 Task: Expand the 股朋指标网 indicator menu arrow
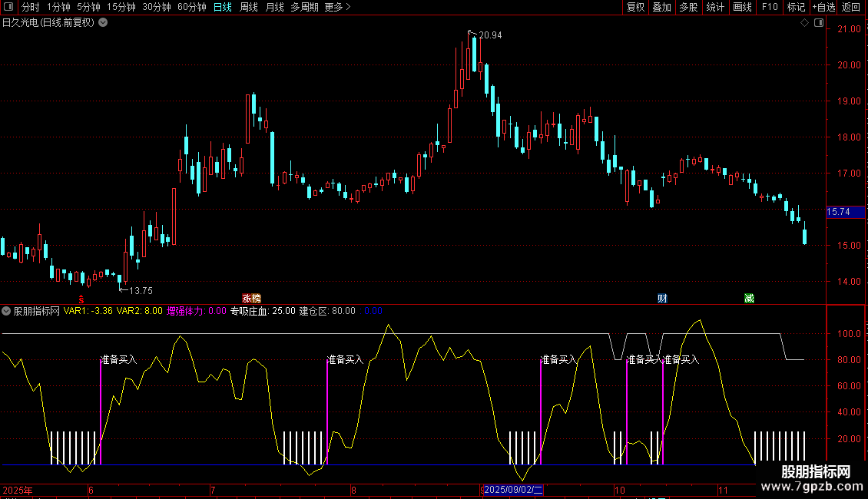tap(7, 312)
